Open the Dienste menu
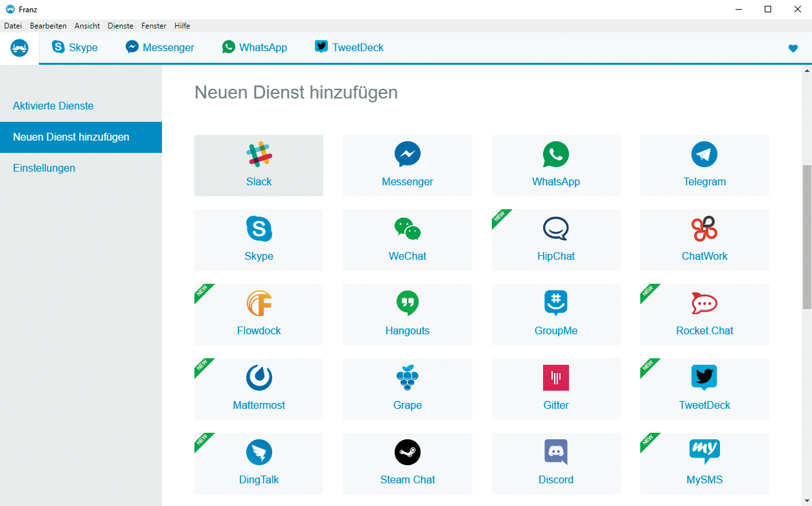 [121, 26]
